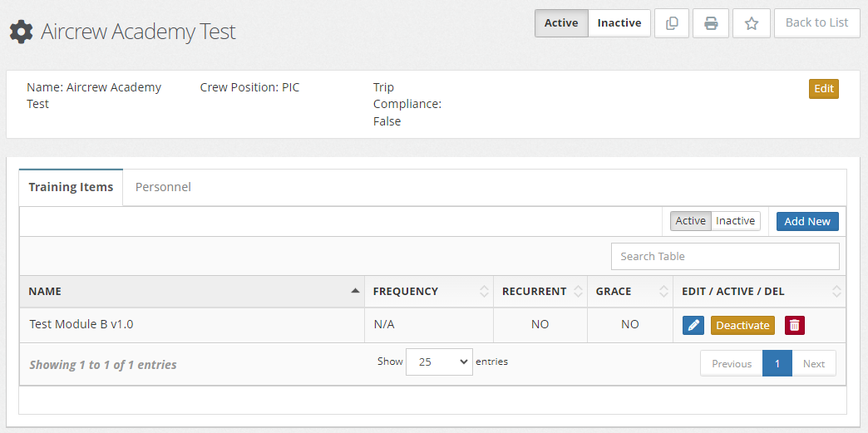Open the Show entries dropdown
This screenshot has width=868, height=433.
click(x=439, y=362)
